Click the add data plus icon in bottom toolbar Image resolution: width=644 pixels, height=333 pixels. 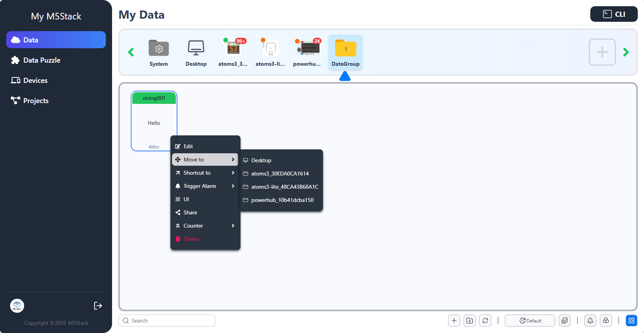click(454, 321)
